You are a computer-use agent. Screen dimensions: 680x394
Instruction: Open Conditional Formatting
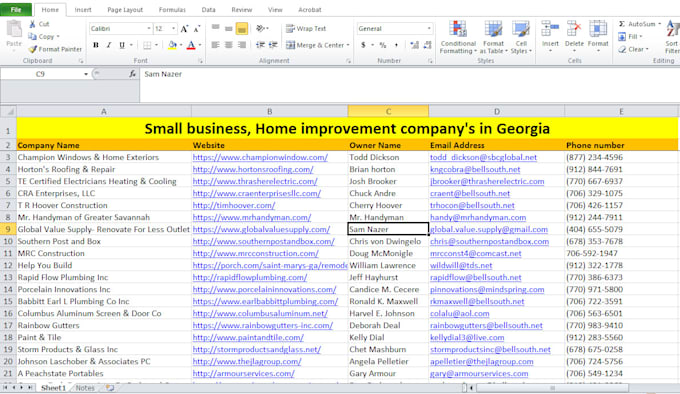tap(458, 37)
